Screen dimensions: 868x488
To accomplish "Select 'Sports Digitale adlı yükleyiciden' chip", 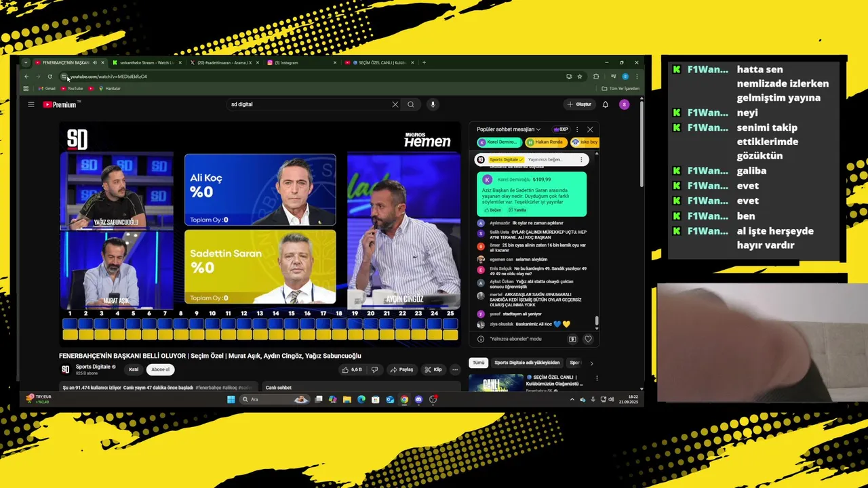I will [527, 363].
